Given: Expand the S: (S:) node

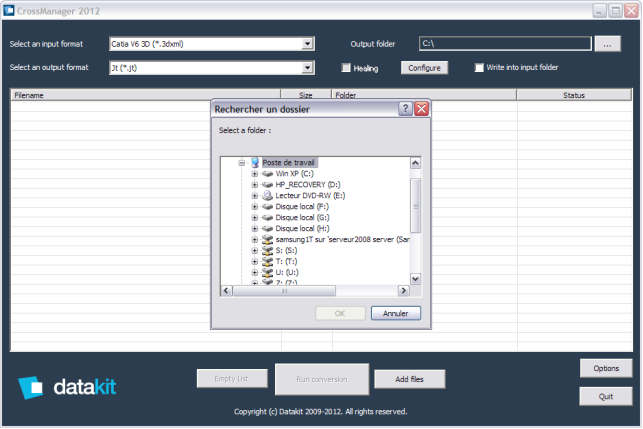Looking at the screenshot, I should [255, 251].
